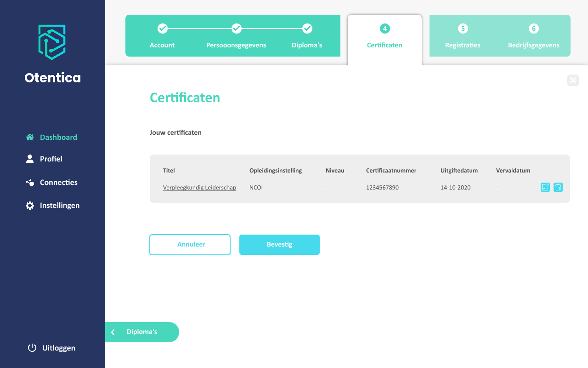Go back to Diploma's page
The image size is (588, 368).
[142, 332]
